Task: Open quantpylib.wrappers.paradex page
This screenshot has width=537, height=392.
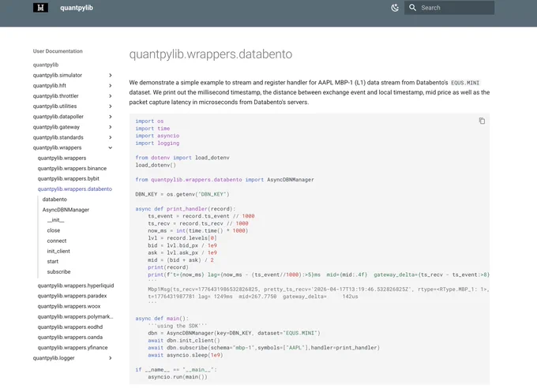Action: 72,296
